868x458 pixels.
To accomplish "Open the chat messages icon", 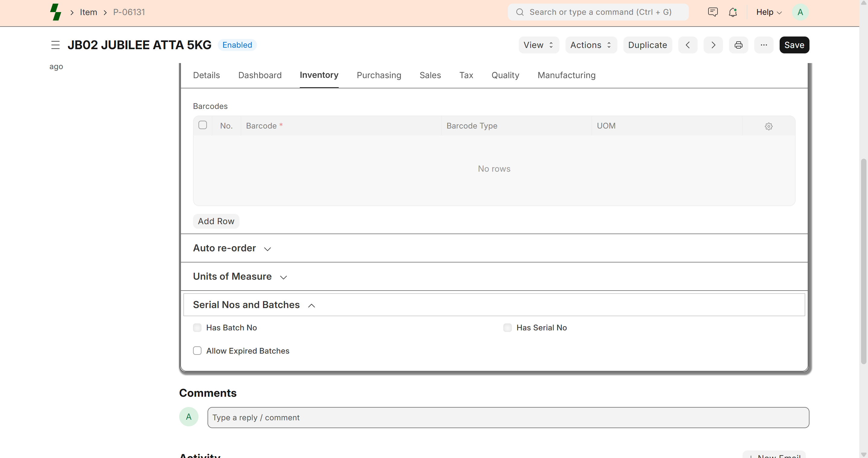I will [713, 12].
